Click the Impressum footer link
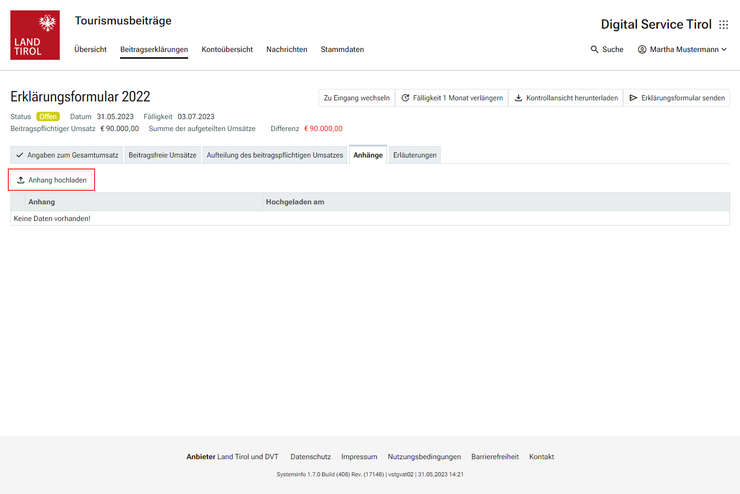This screenshot has width=740, height=494. point(359,457)
